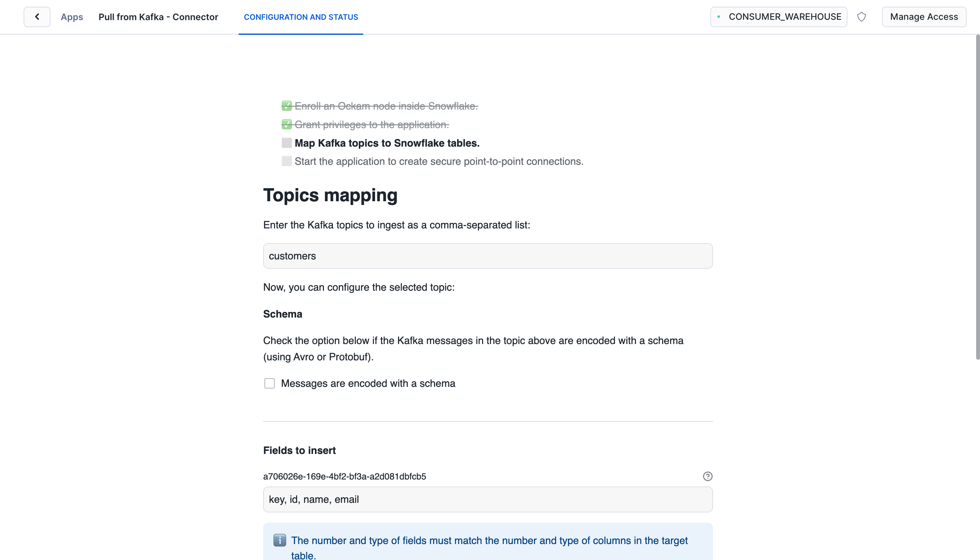Click the Manage Access button

pyautogui.click(x=924, y=17)
